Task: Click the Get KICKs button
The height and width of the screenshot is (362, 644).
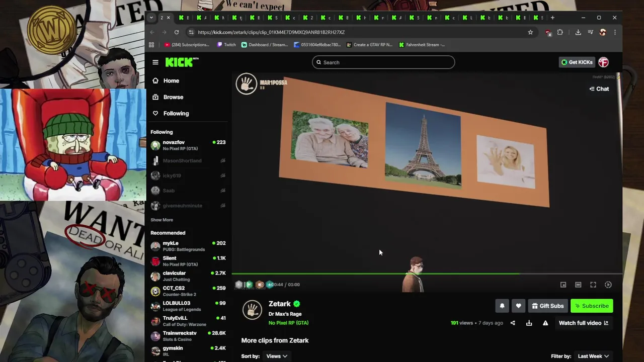Action: point(577,62)
